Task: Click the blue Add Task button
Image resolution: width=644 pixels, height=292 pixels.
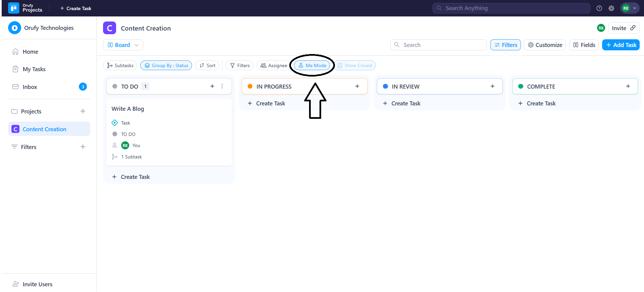Action: (x=621, y=45)
